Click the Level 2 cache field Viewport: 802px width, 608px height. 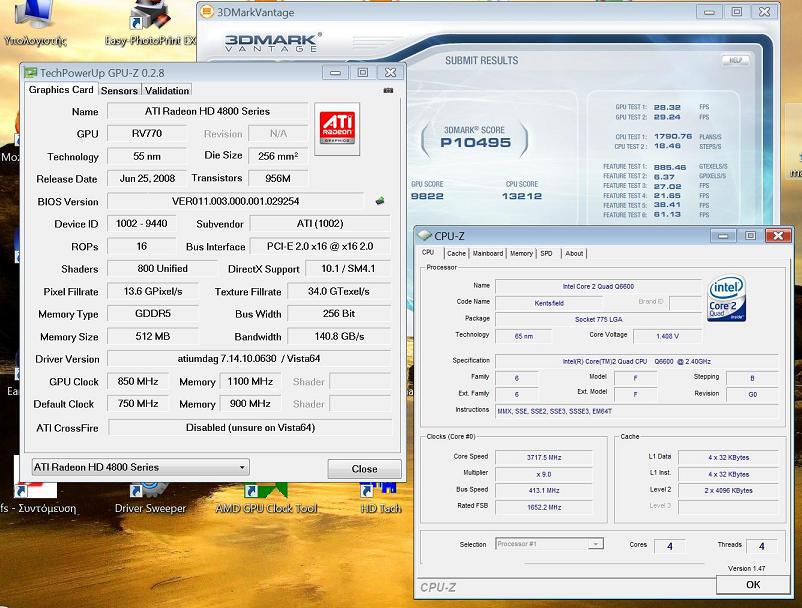[x=728, y=490]
